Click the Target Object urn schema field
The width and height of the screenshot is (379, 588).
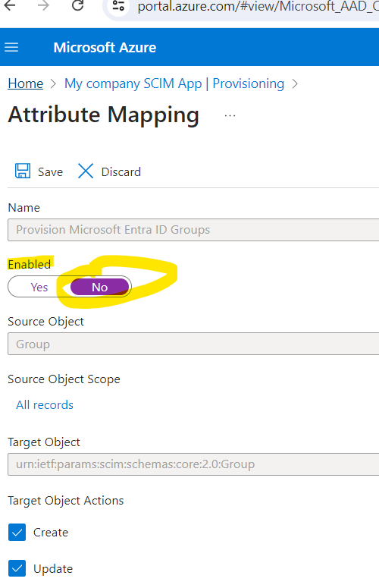point(193,464)
